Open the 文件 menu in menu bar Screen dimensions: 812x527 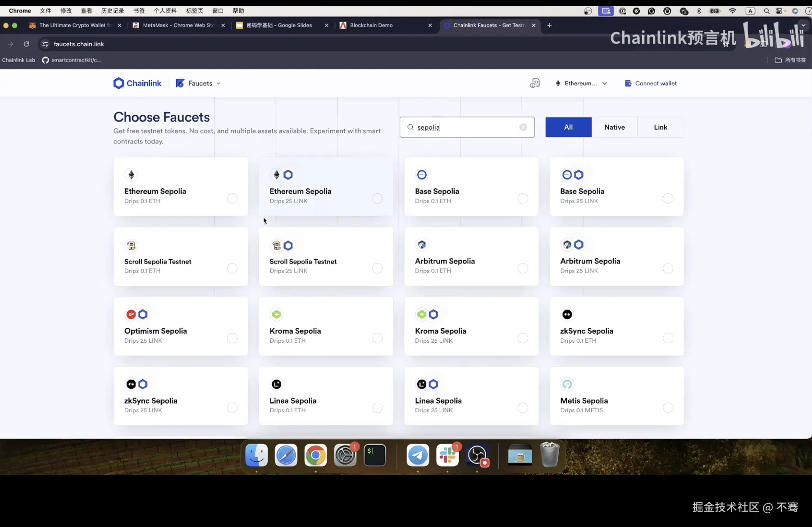click(46, 11)
